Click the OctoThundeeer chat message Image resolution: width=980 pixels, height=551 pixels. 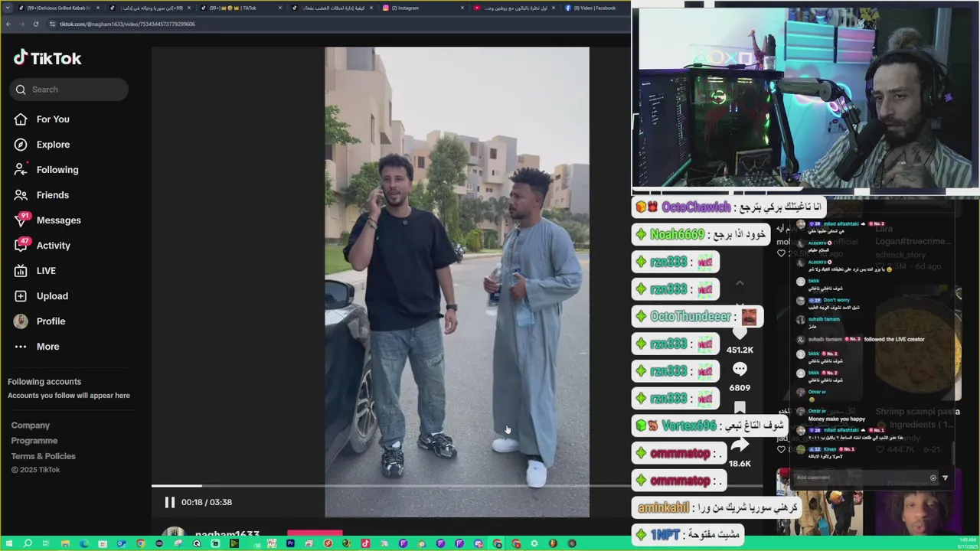coord(697,316)
